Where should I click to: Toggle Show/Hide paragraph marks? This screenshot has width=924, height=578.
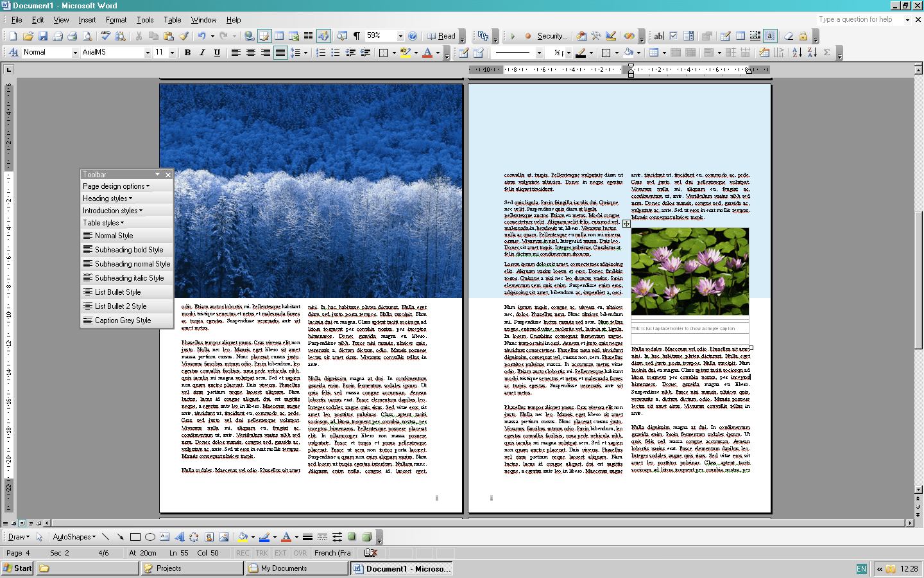click(x=357, y=36)
